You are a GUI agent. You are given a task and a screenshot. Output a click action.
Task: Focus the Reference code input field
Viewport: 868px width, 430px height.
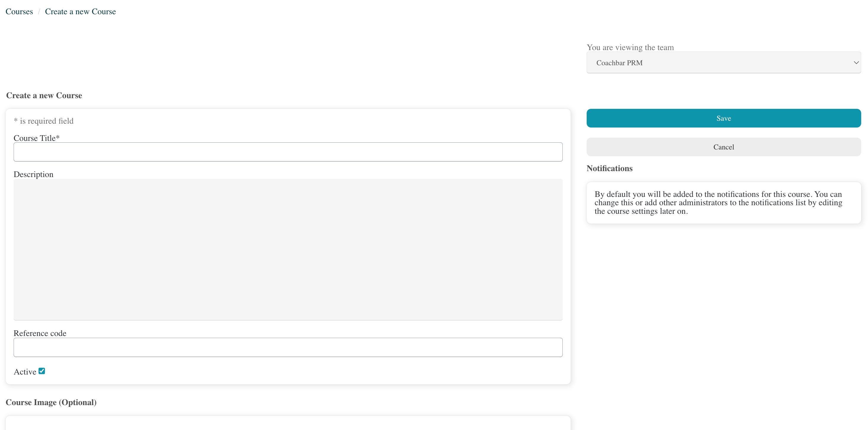tap(288, 348)
